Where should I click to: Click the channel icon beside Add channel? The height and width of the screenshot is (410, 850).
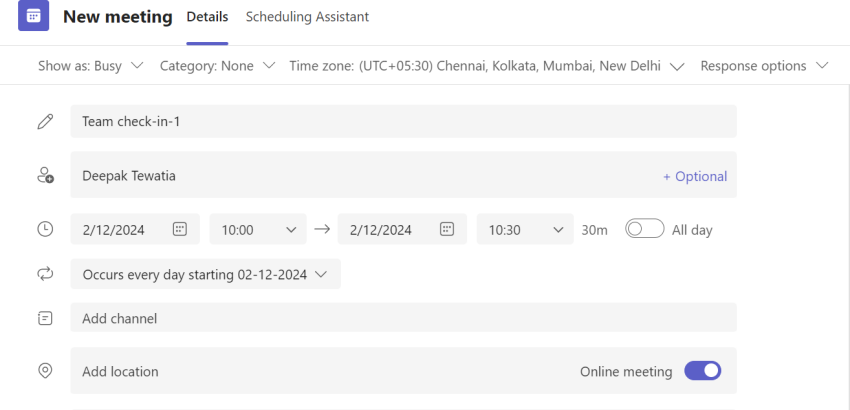click(x=45, y=318)
